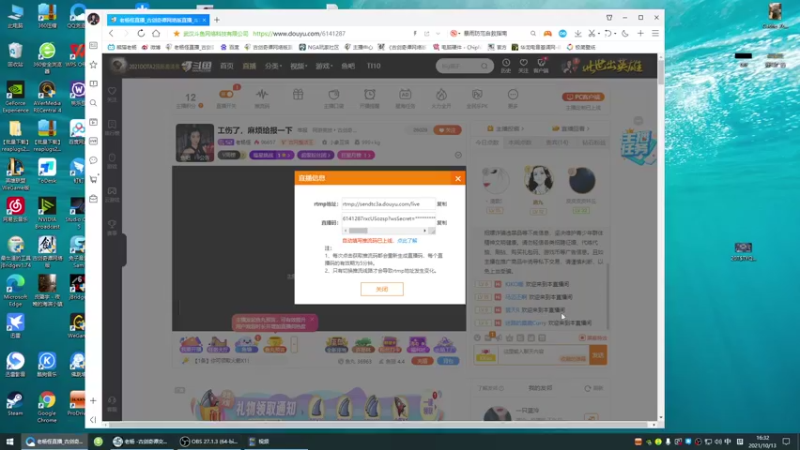The height and width of the screenshot is (450, 800).
Task: Copy the stream key code
Action: [x=442, y=223]
